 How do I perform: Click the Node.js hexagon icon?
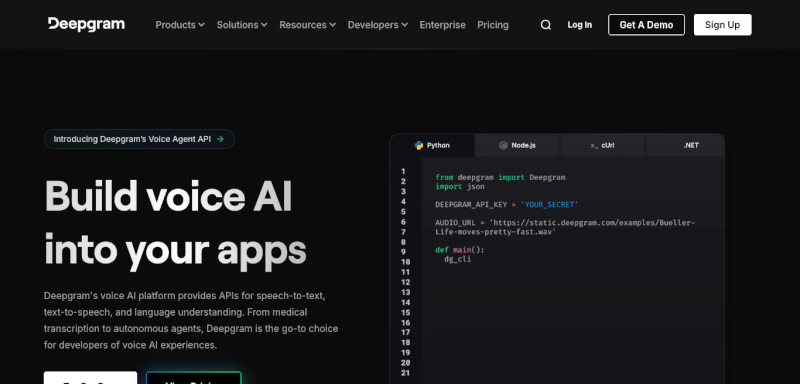[x=503, y=145]
